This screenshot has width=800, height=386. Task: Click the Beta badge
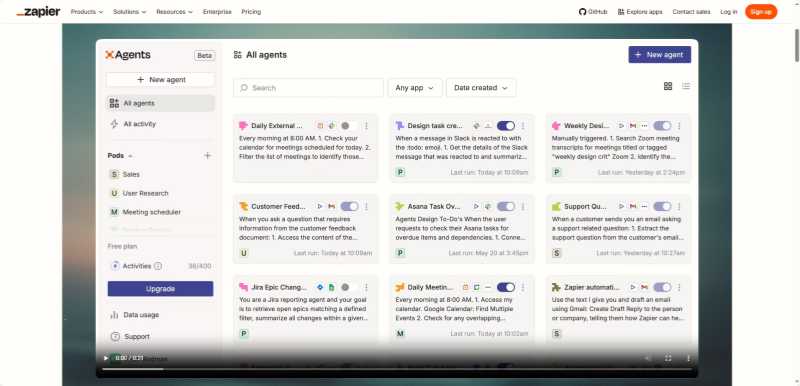tap(205, 56)
